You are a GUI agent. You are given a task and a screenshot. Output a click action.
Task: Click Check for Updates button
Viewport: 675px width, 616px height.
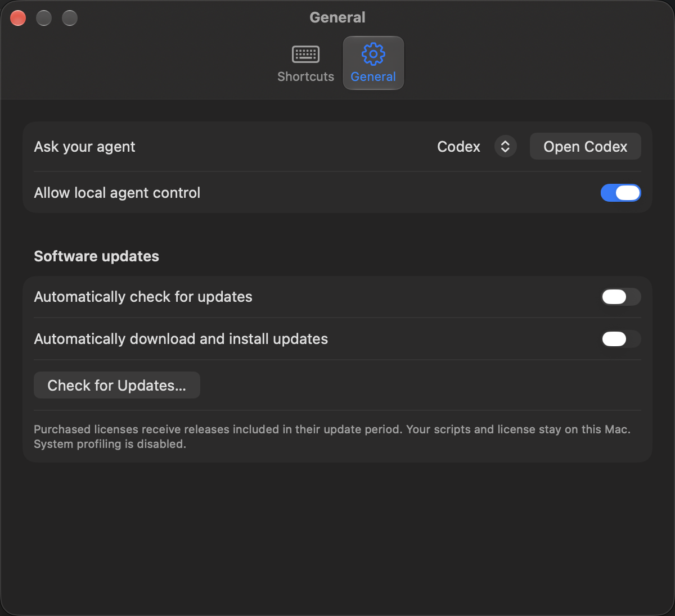pos(117,385)
